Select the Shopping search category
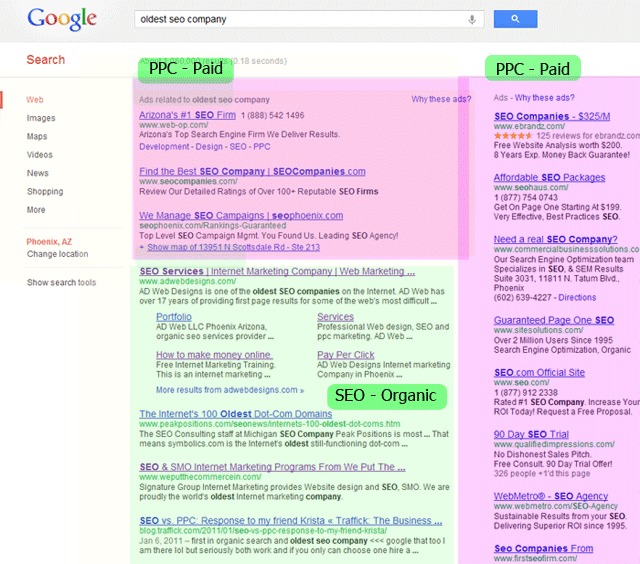Viewport: 640px width, 564px height. 45,191
